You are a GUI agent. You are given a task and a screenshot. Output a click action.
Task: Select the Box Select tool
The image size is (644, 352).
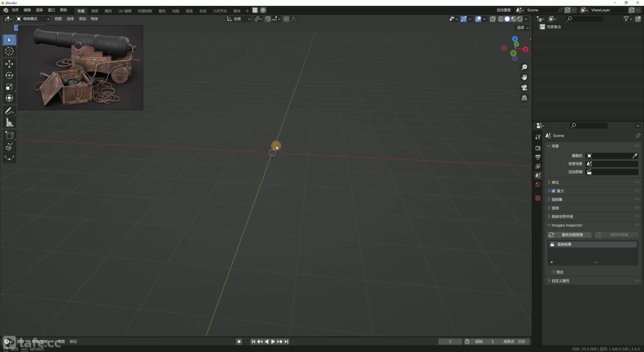click(x=9, y=40)
